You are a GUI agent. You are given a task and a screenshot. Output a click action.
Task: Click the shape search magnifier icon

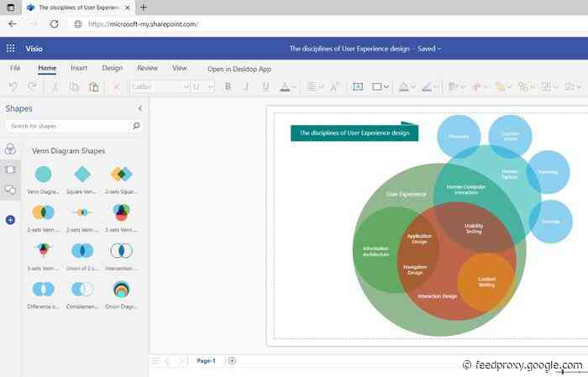pos(136,126)
